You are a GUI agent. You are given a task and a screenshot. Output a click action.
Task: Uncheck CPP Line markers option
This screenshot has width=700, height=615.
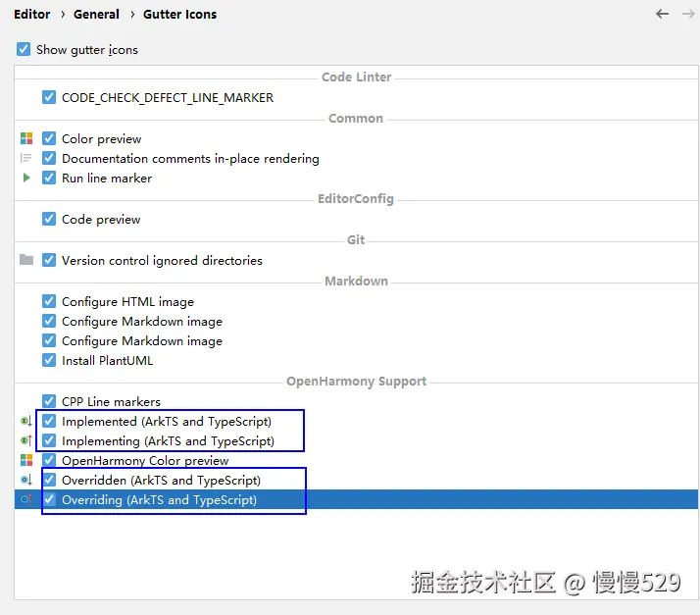tap(49, 401)
